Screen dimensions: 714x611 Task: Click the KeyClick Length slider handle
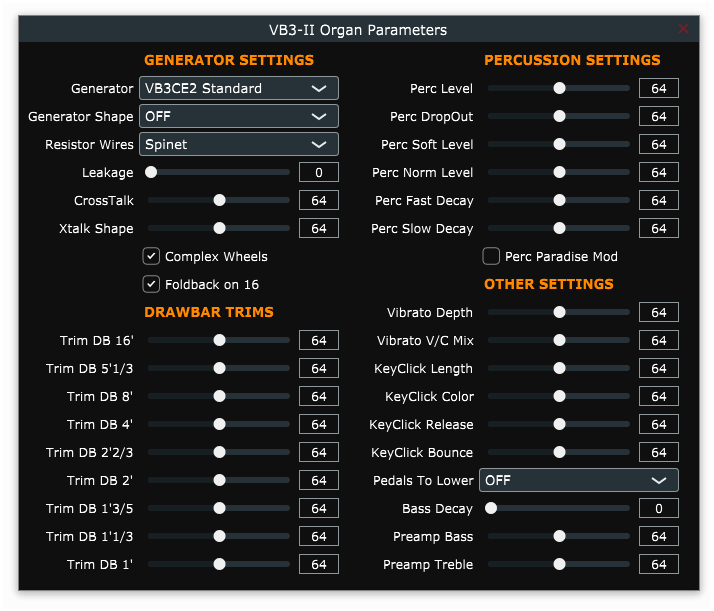[559, 368]
